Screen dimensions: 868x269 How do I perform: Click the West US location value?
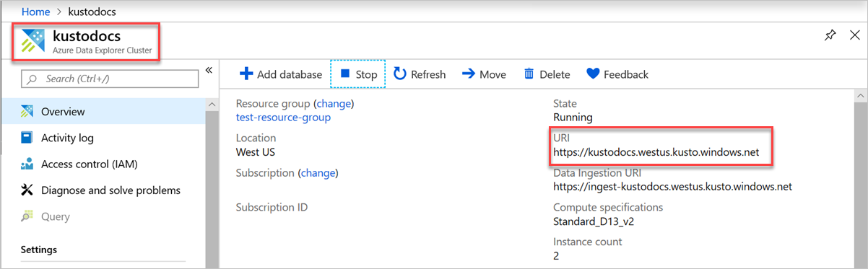coord(256,152)
